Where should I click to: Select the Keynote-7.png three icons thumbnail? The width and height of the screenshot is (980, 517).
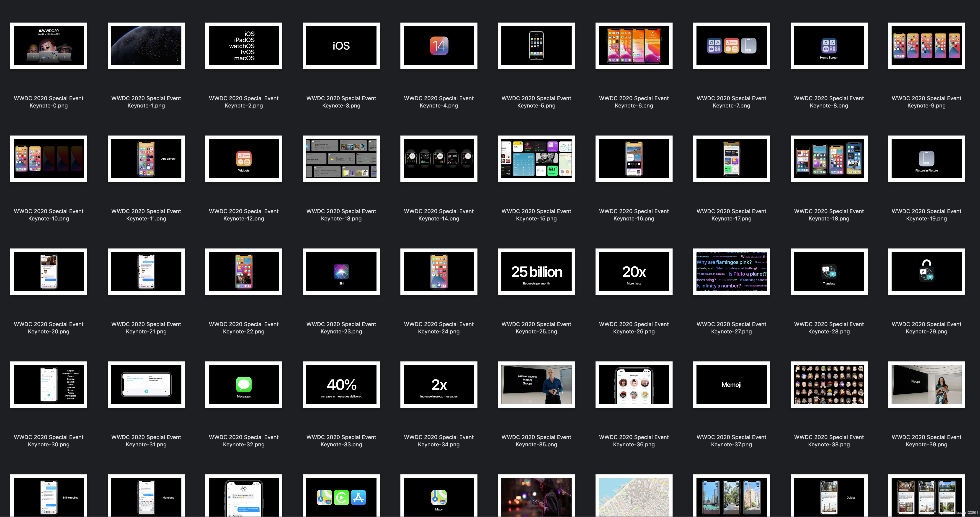731,46
